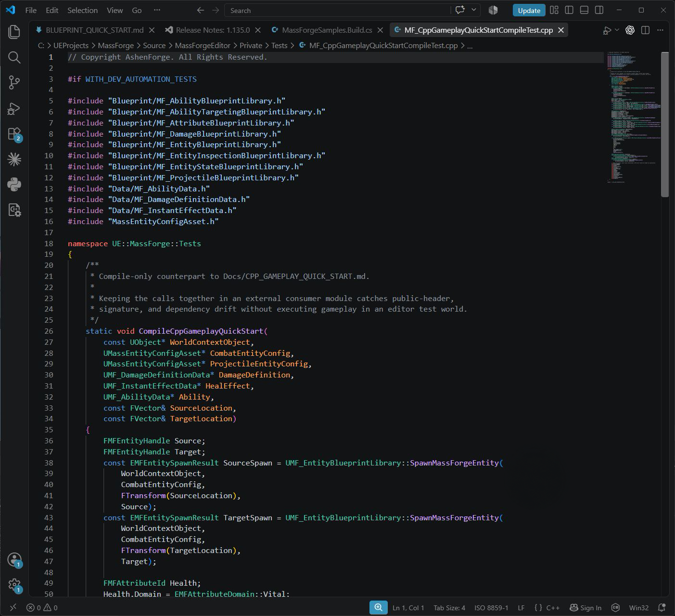
Task: Open the Go menu
Action: click(137, 10)
